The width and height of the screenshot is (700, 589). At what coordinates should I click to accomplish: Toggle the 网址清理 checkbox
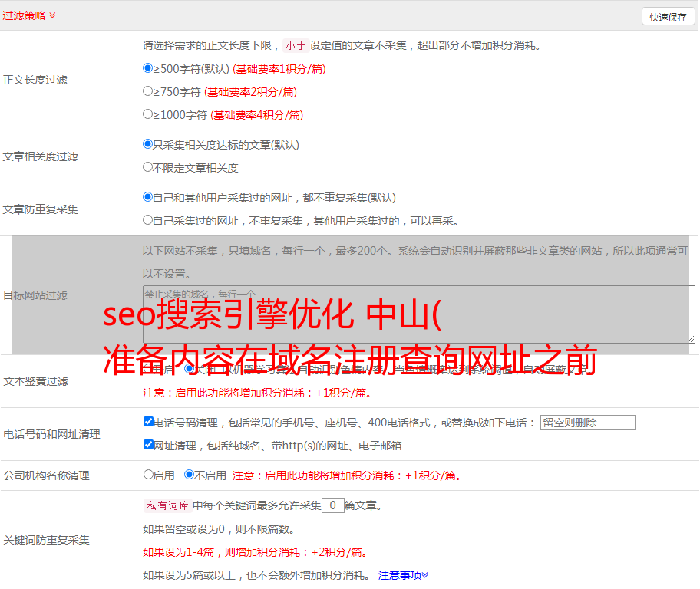pos(148,444)
